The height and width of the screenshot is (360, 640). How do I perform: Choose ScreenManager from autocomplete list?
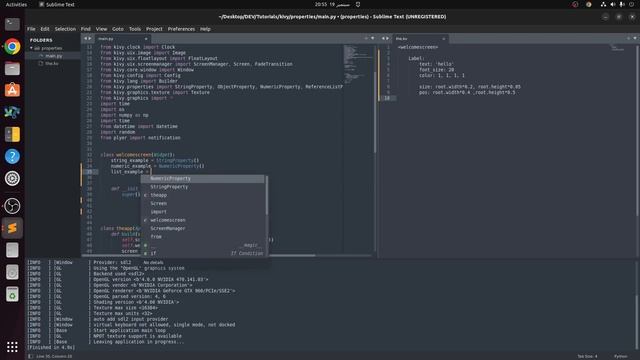pos(203,229)
